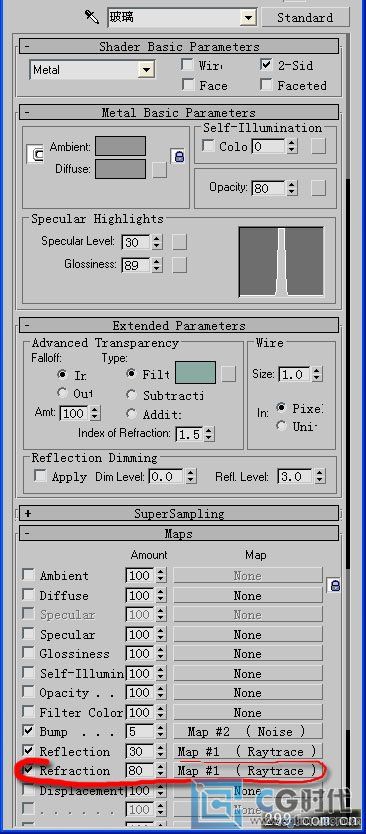Collapse the Extended Parameters rollout
Image resolution: width=366 pixels, height=834 pixels.
tap(179, 325)
